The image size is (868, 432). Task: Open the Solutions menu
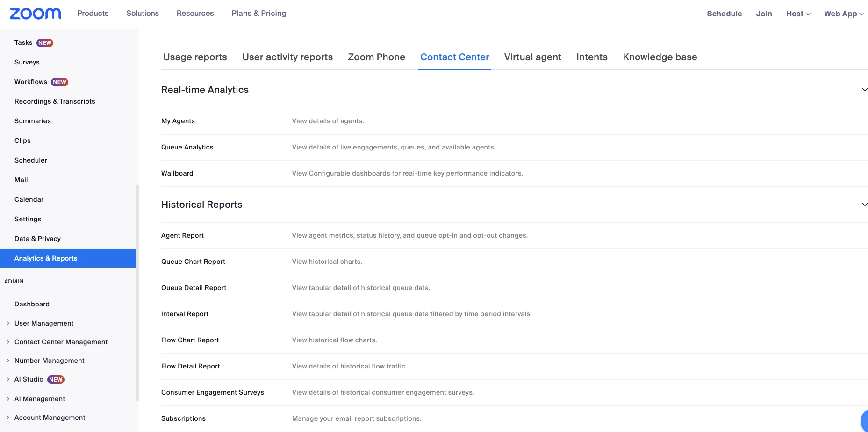143,14
